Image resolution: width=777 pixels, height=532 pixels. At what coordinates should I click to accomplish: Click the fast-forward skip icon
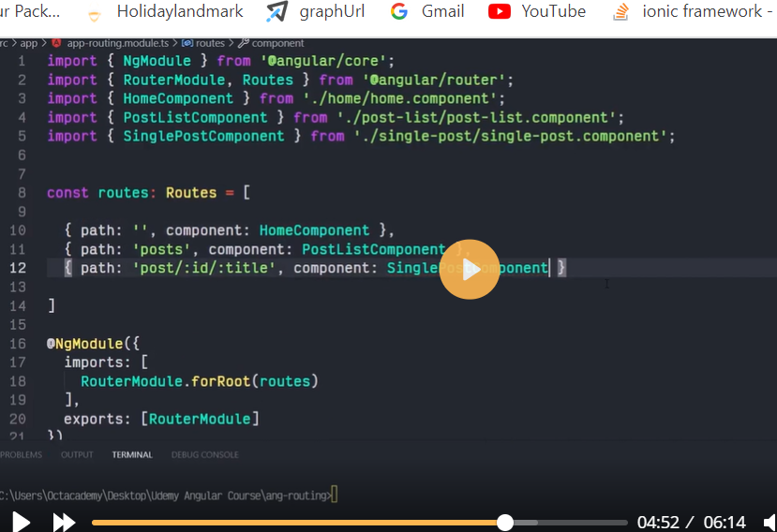[x=64, y=522]
